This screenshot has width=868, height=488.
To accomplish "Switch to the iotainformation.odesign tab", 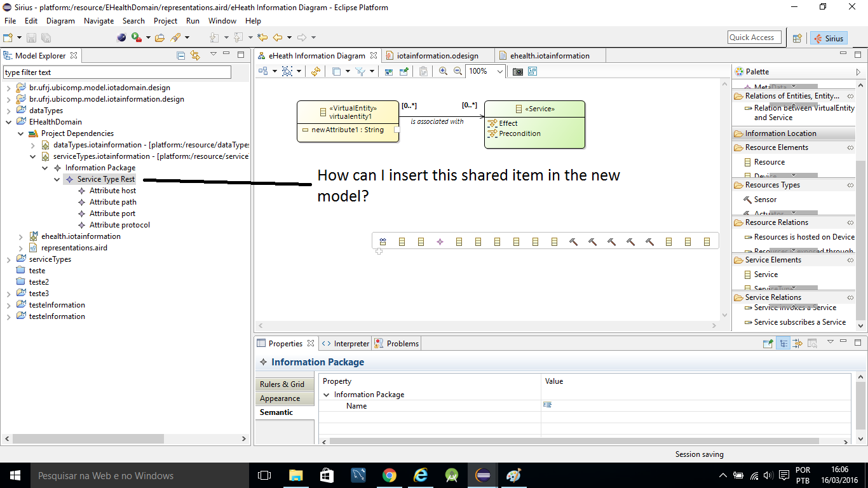I will coord(437,56).
